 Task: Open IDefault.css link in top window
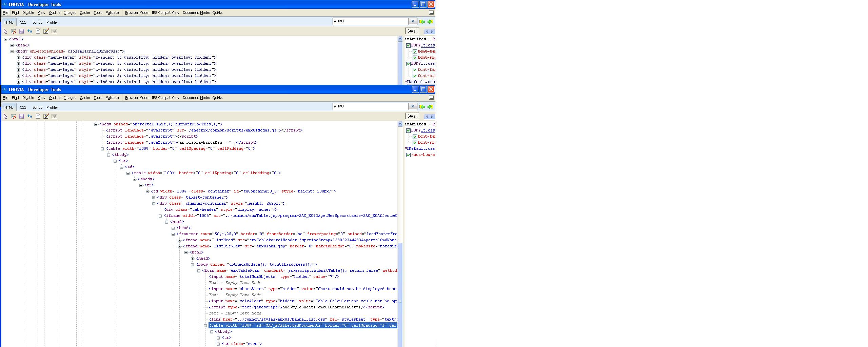(x=421, y=82)
